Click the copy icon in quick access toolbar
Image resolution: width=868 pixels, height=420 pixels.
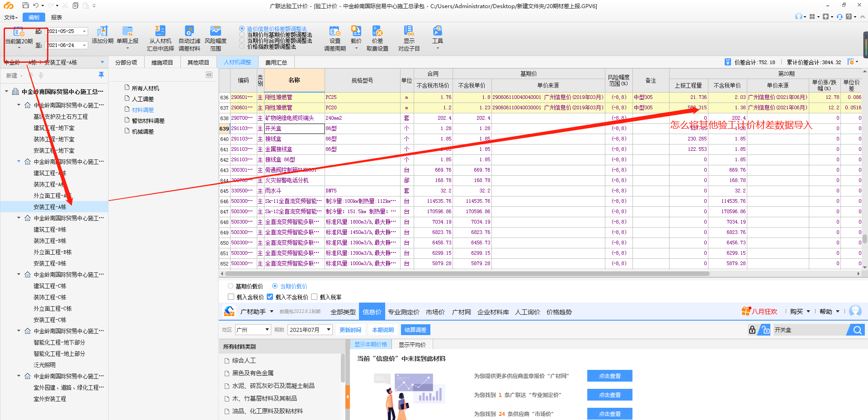(x=75, y=5)
